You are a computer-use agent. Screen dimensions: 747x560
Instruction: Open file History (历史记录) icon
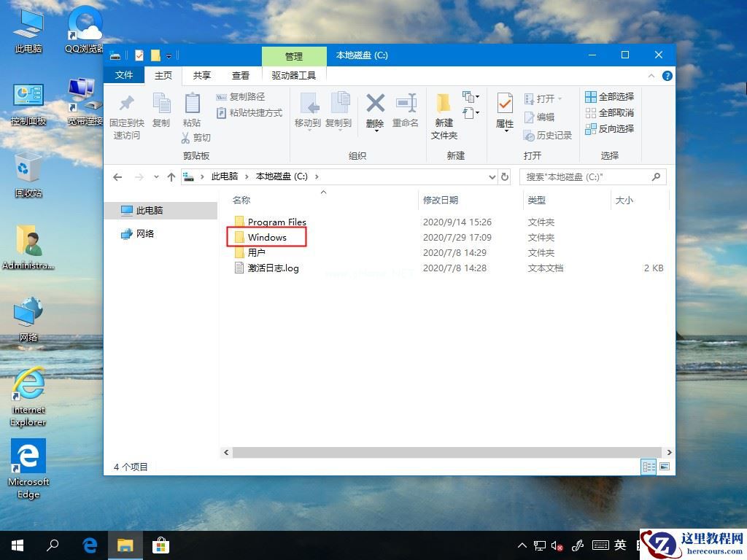pos(548,137)
